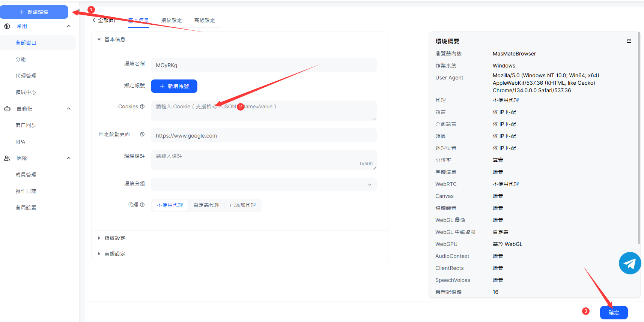This screenshot has height=322, width=644.
Task: Select 已添加代理 proxy option
Action: click(243, 205)
